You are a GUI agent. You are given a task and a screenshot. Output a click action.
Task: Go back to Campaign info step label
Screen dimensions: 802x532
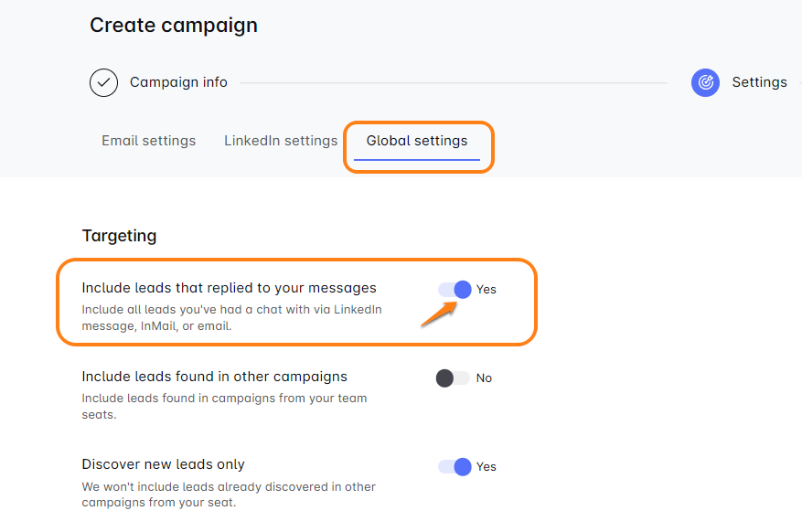[178, 82]
